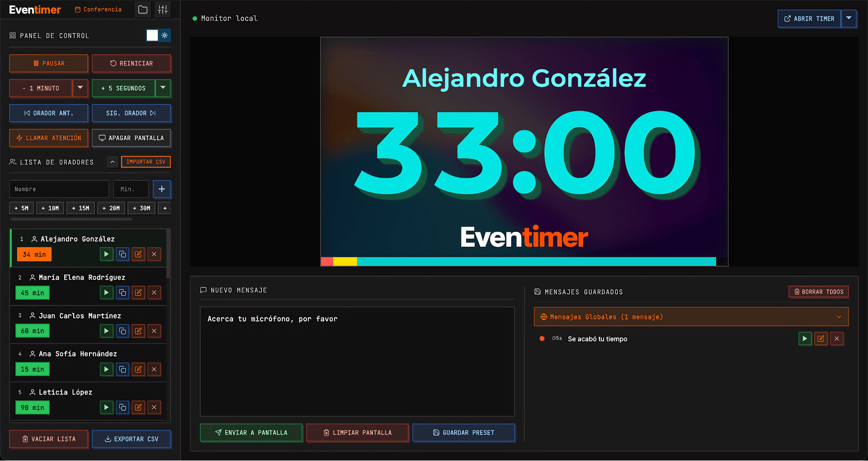The image size is (868, 461).
Task: Click the plus button to add speaker
Action: pos(162,189)
